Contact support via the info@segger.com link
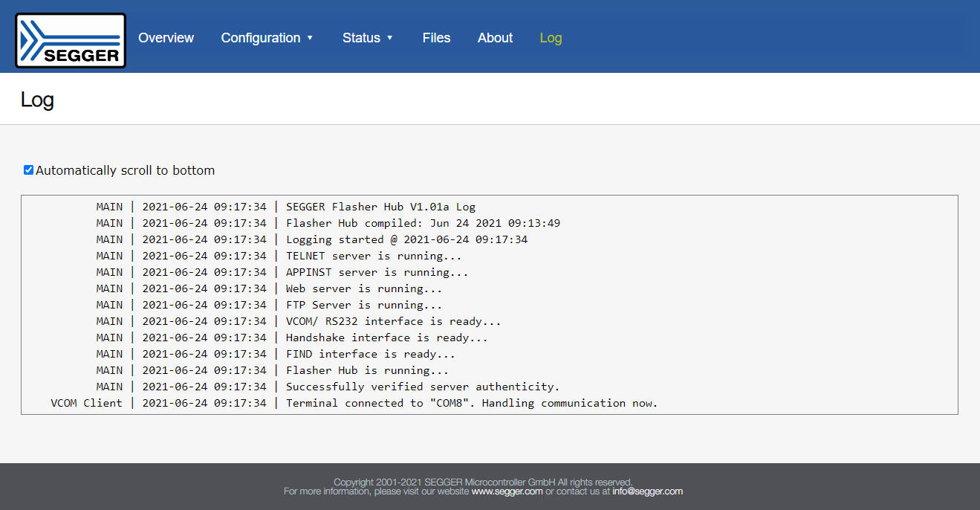 647,491
